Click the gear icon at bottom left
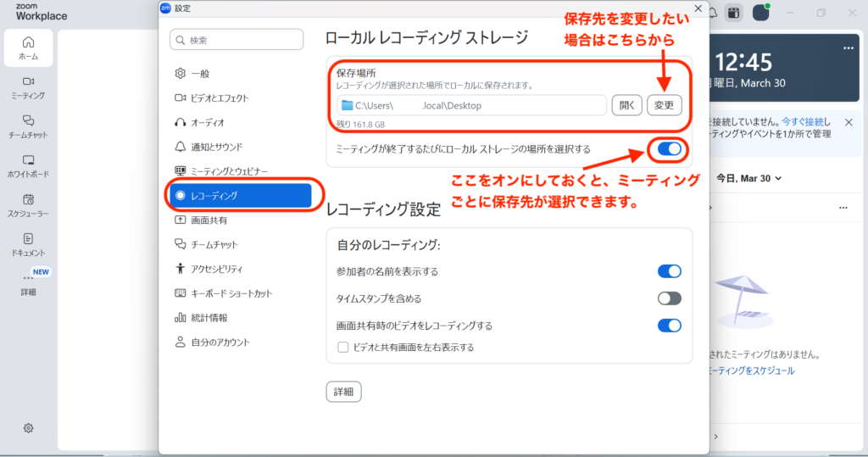The height and width of the screenshot is (457, 868). coord(28,428)
